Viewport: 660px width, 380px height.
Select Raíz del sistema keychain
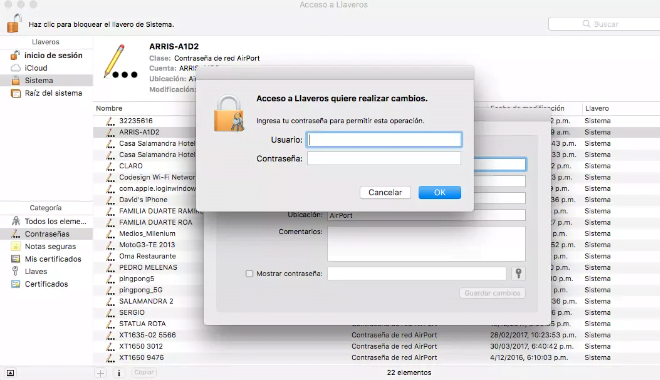coord(46,93)
